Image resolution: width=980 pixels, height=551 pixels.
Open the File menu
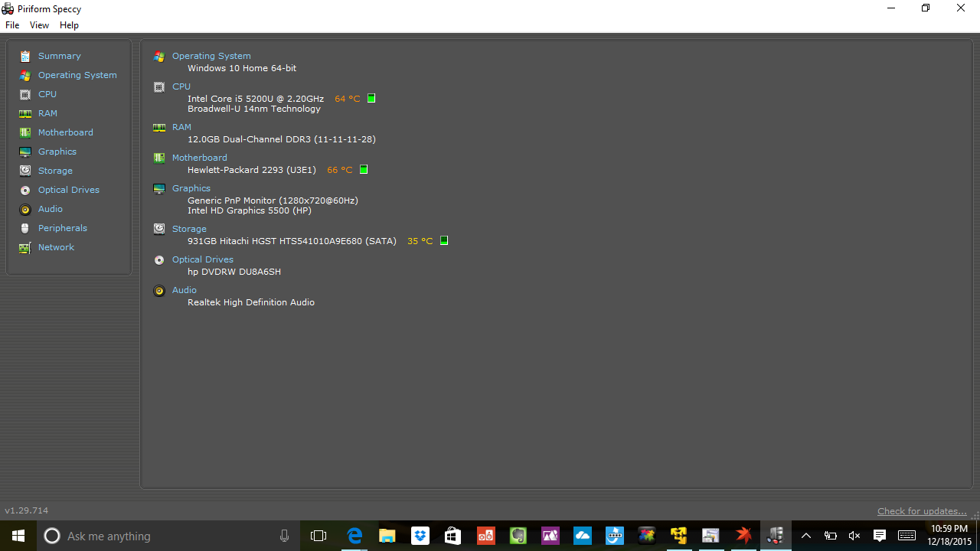coord(12,25)
